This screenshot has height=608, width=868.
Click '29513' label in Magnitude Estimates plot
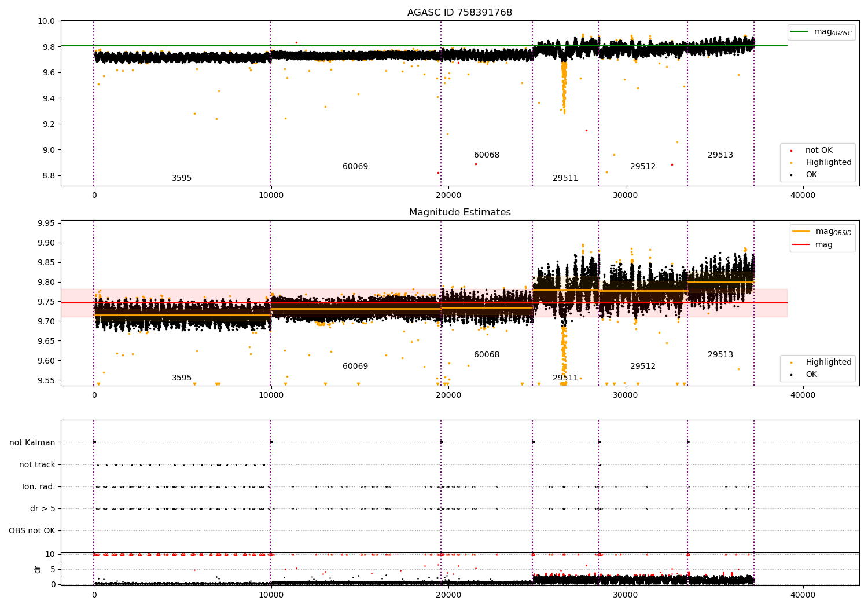pyautogui.click(x=720, y=354)
